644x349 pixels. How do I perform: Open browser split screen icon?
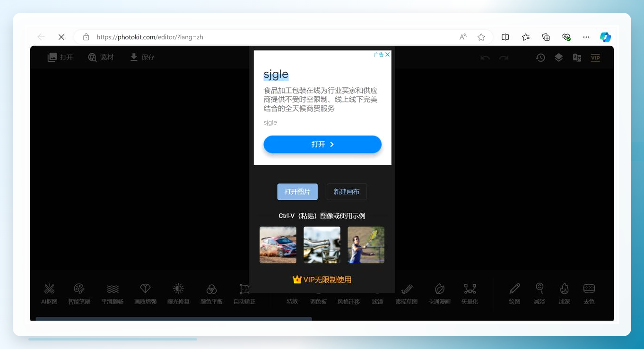[x=505, y=37]
